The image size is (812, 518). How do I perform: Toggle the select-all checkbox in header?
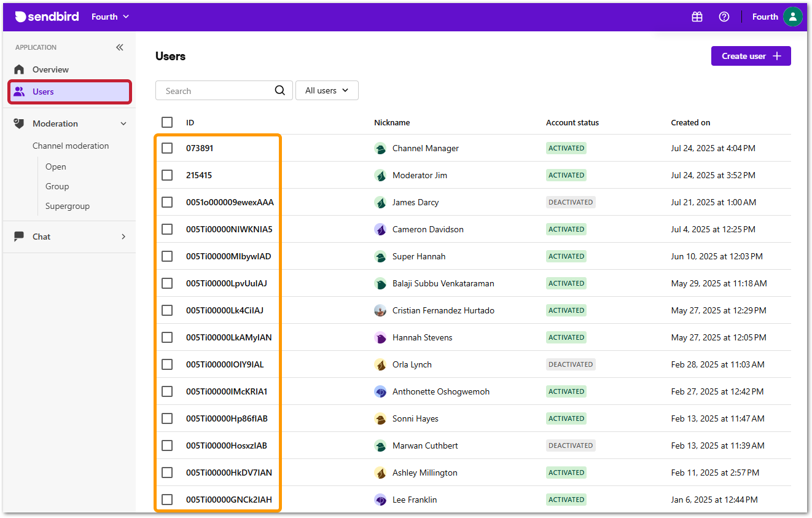pyautogui.click(x=167, y=122)
